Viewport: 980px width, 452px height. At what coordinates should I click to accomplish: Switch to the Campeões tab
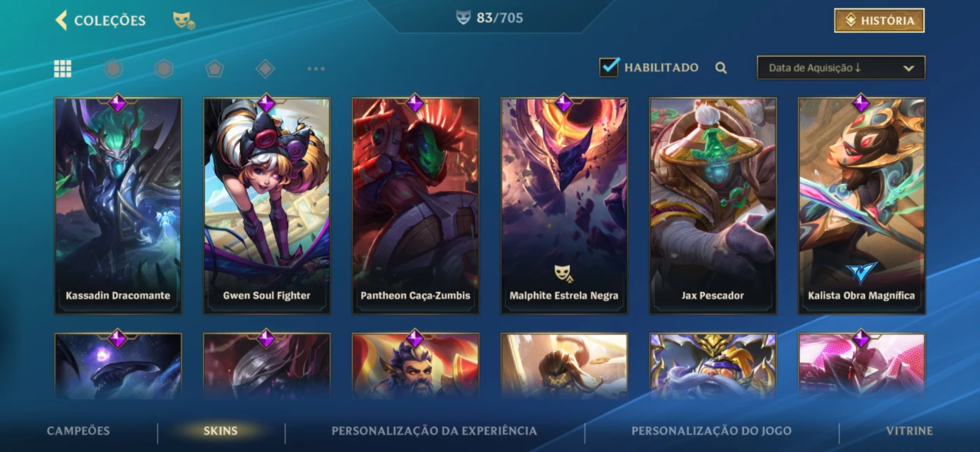click(x=78, y=431)
